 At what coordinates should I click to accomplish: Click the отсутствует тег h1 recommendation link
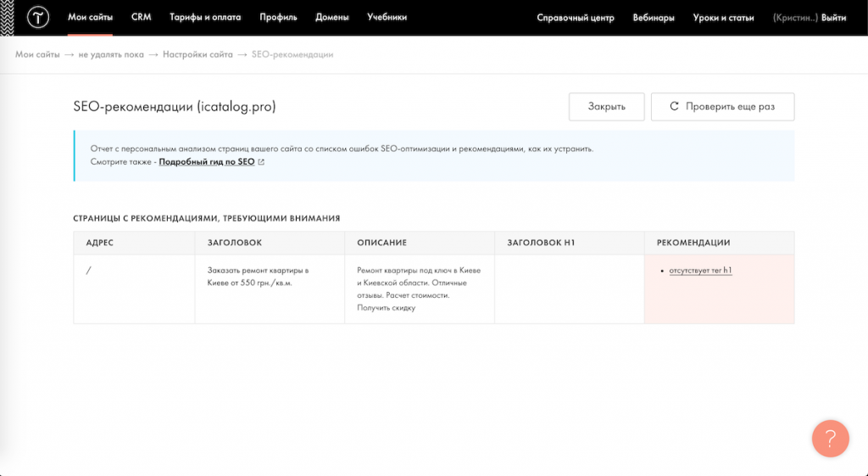[700, 271]
